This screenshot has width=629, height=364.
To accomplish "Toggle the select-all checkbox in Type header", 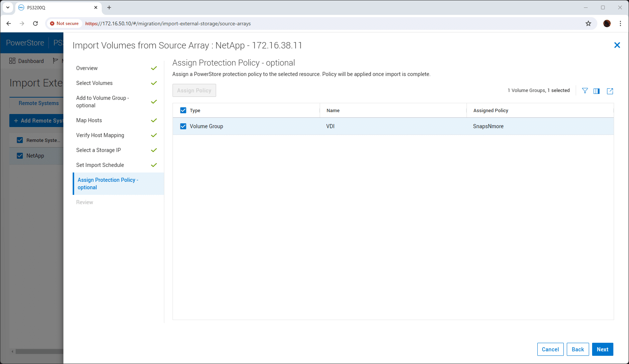I will [183, 110].
